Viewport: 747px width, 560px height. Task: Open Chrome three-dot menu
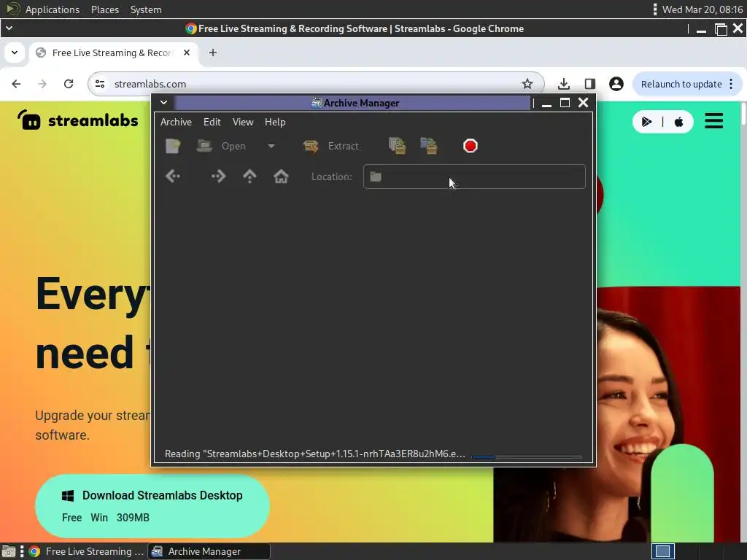[x=731, y=85]
